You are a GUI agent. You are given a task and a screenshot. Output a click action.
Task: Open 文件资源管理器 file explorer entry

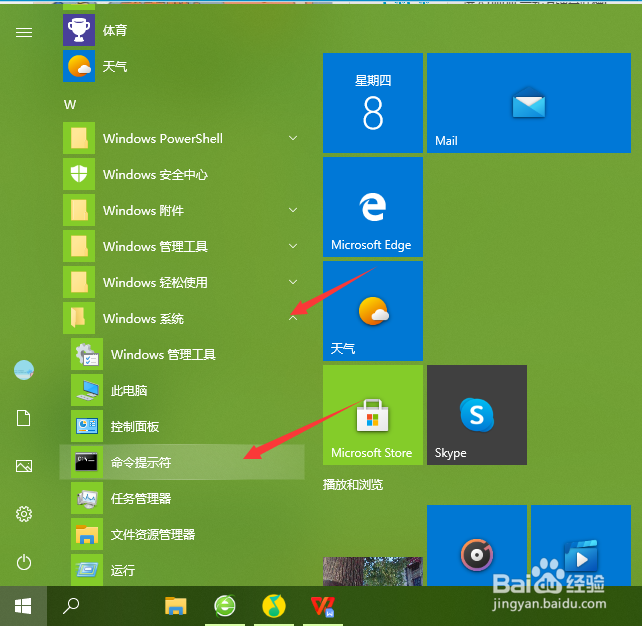pyautogui.click(x=183, y=534)
